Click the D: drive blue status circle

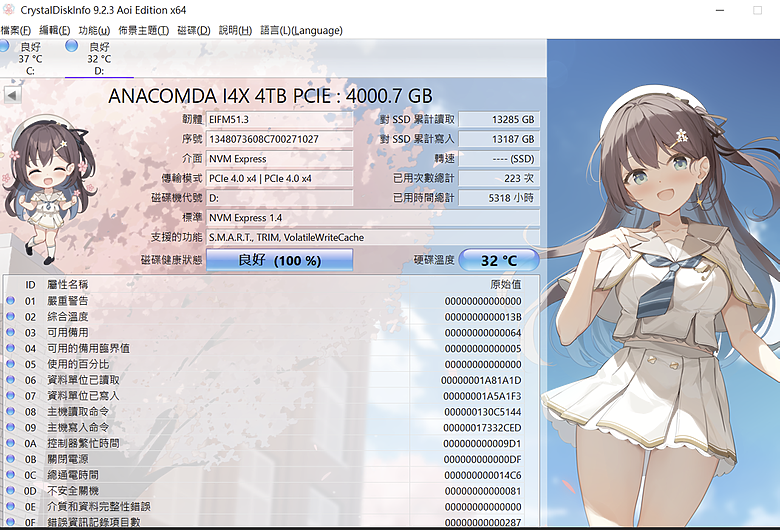[72, 46]
